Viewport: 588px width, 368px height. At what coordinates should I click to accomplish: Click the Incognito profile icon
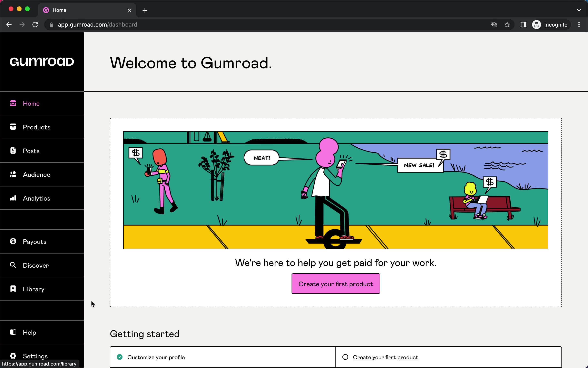pos(537,25)
